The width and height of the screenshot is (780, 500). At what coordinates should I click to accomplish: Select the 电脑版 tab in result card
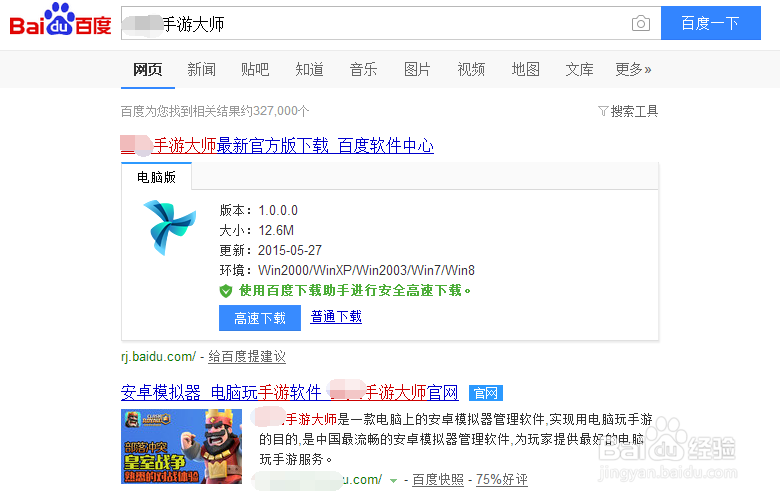tap(156, 177)
